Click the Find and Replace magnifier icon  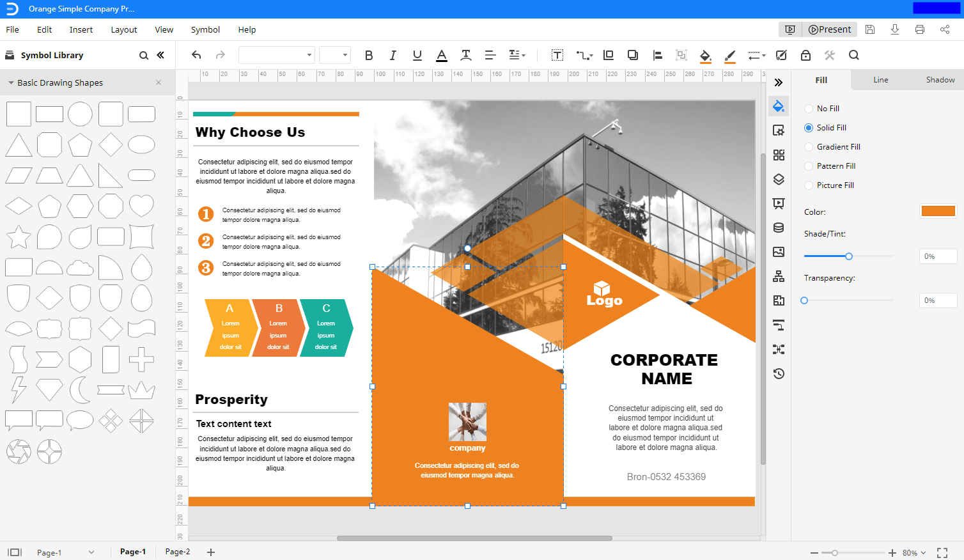point(853,55)
